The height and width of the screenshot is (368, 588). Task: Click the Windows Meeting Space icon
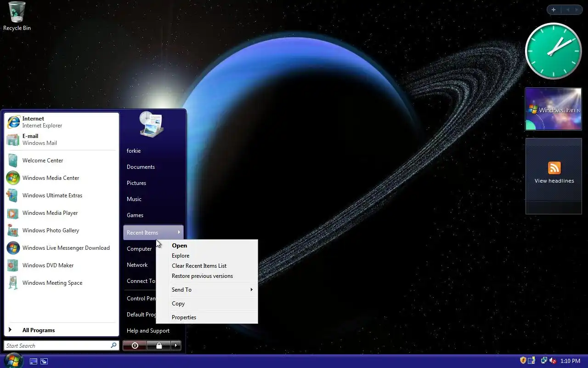13,283
